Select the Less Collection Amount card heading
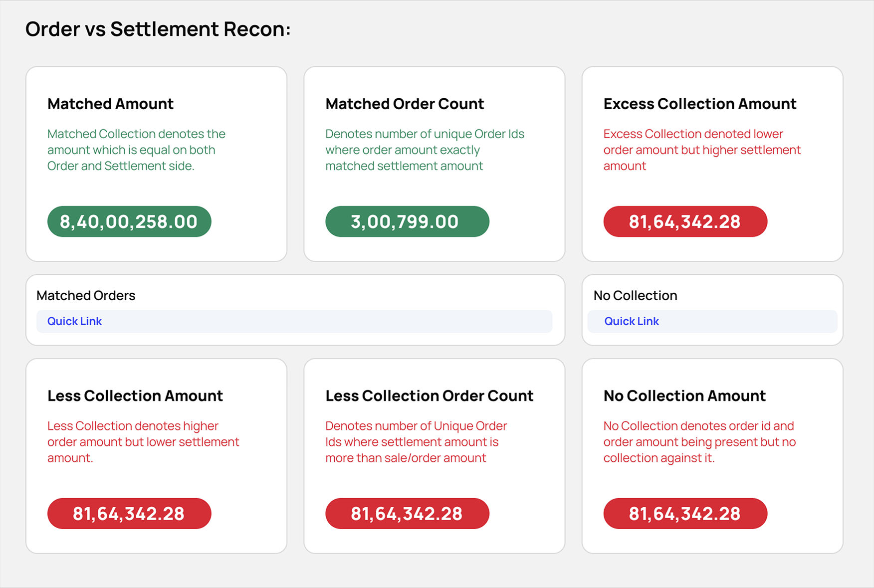This screenshot has height=588, width=874. [135, 395]
